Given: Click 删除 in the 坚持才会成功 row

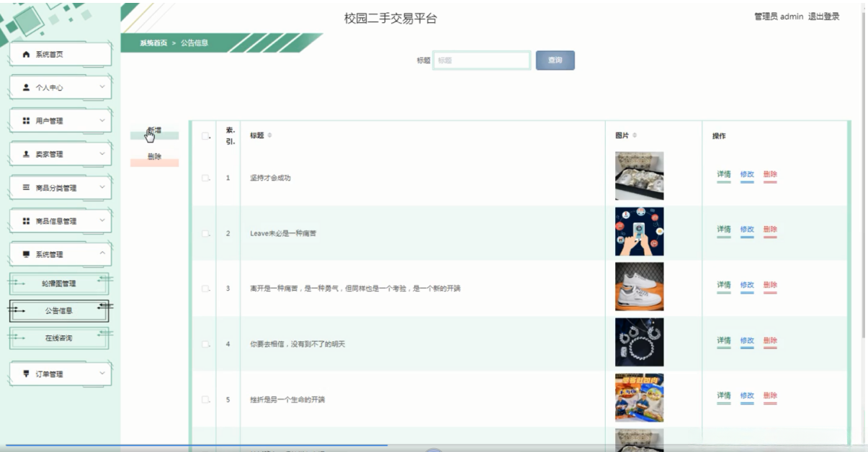Looking at the screenshot, I should tap(770, 174).
